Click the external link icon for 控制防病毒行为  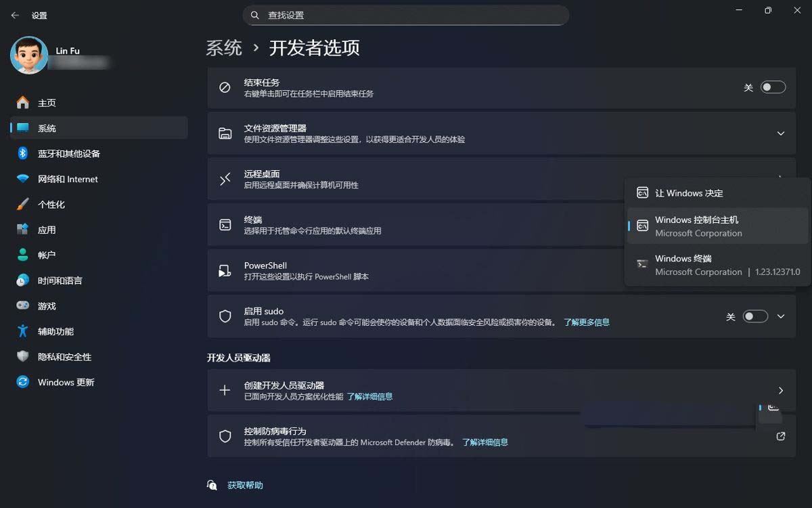[781, 436]
